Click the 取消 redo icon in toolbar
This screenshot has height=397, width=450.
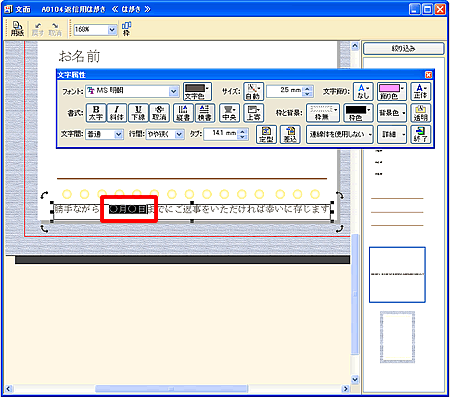pos(55,29)
